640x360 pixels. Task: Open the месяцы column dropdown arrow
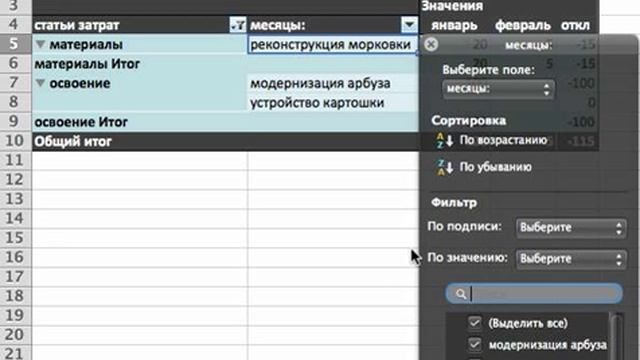pyautogui.click(x=409, y=25)
